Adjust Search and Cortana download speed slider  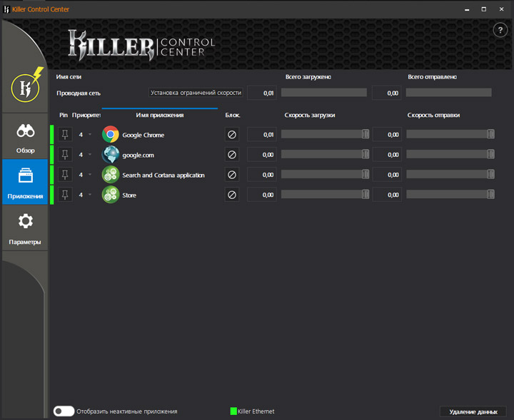coord(366,174)
